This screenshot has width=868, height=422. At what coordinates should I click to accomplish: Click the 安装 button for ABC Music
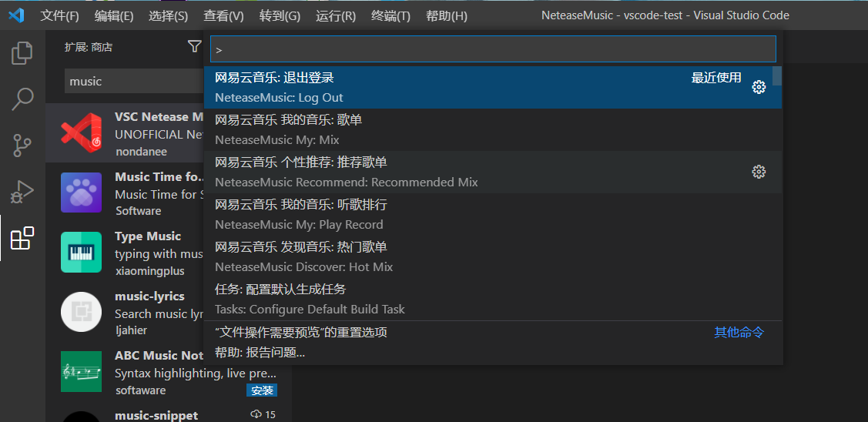[x=262, y=390]
